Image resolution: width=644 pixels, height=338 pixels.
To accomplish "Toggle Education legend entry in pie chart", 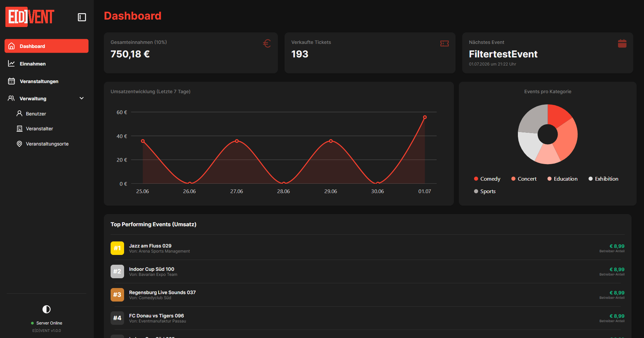I will pyautogui.click(x=562, y=179).
